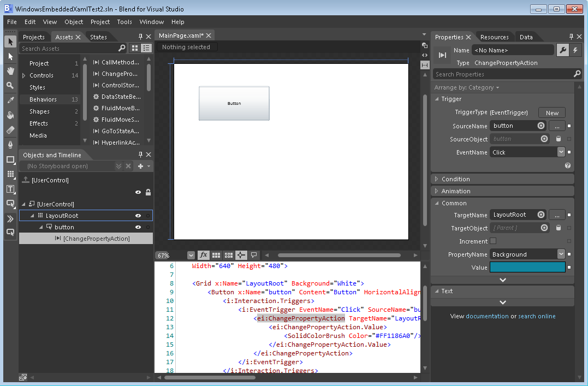Open Arrange by: Category dropdown

coord(466,87)
